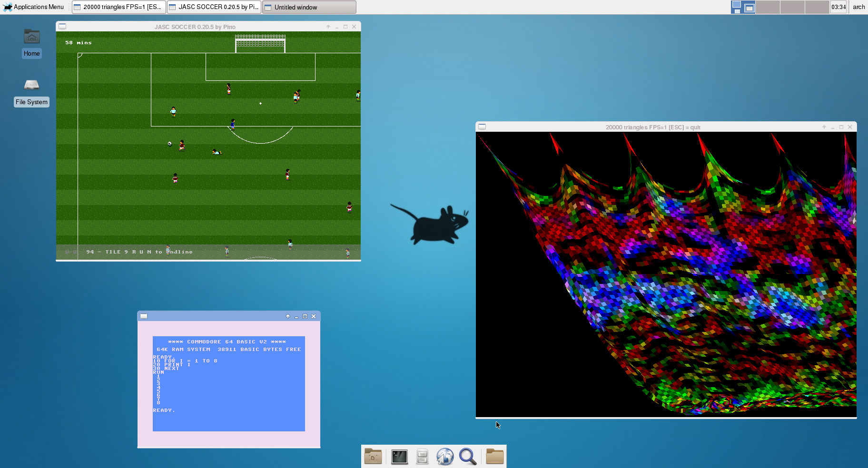Activate Untitled window taskbar button

click(309, 7)
